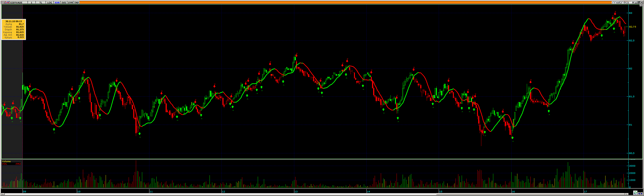Click the SYM button

point(70,2)
